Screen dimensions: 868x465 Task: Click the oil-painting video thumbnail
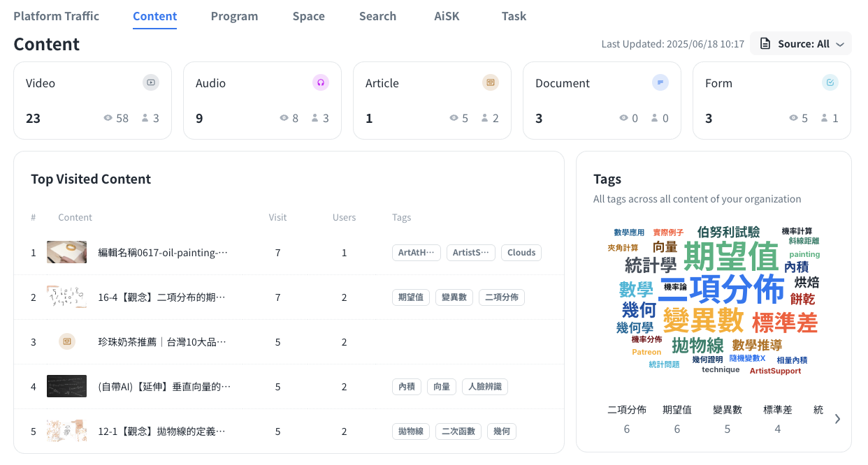[66, 252]
